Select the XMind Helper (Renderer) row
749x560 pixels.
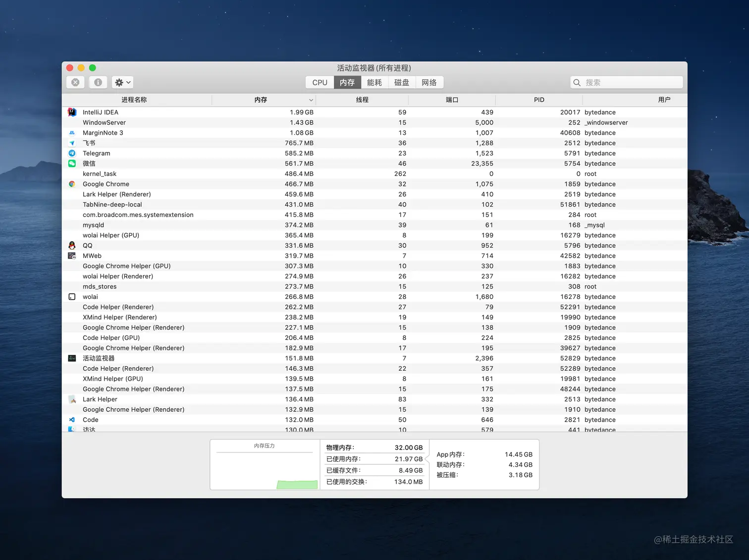coord(374,317)
